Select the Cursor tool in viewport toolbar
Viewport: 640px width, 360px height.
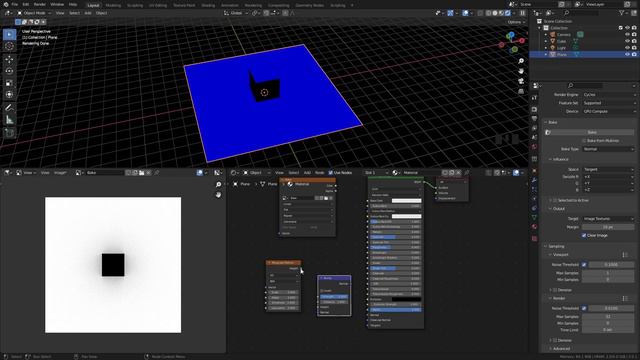(9, 46)
